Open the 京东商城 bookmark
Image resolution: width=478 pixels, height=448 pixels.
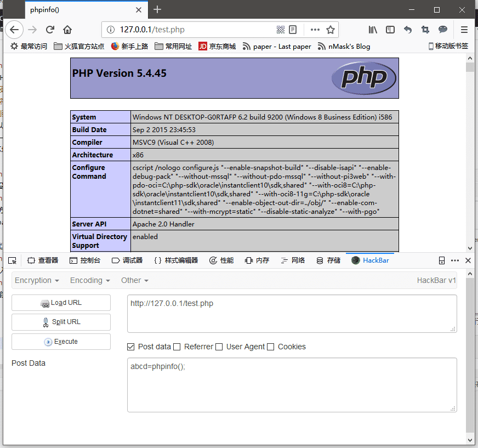tap(217, 47)
